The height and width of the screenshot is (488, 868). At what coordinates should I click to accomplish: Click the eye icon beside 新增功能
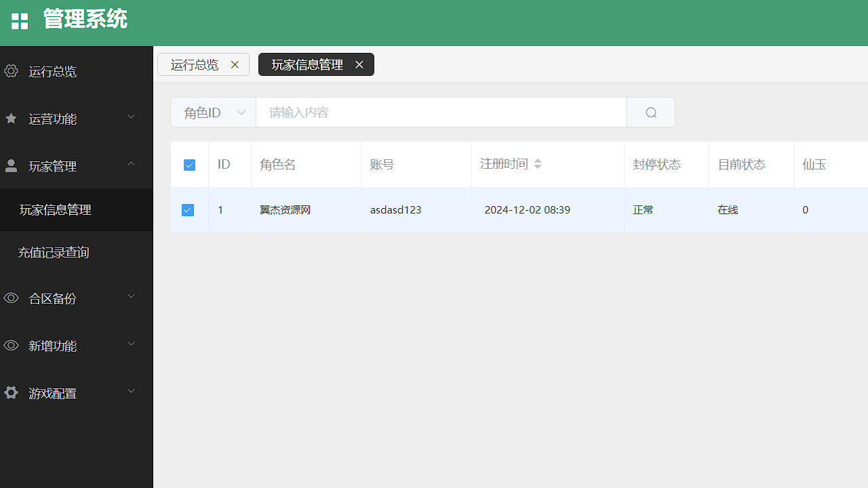[x=10, y=344]
